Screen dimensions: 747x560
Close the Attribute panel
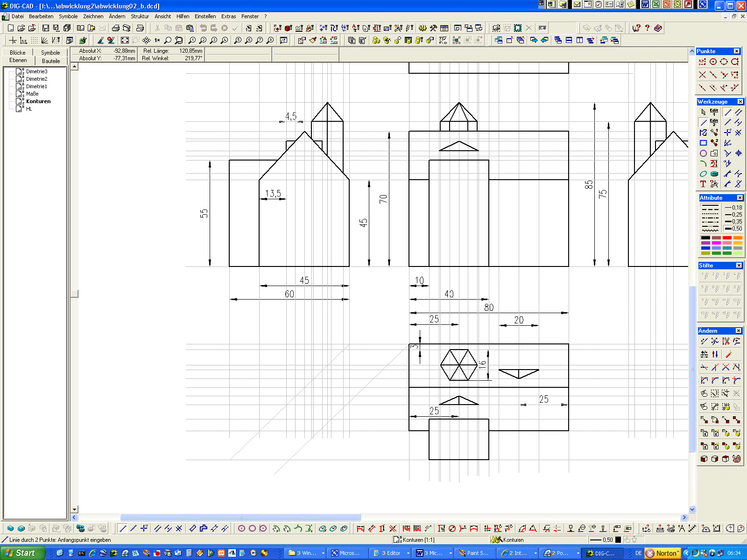click(x=740, y=198)
